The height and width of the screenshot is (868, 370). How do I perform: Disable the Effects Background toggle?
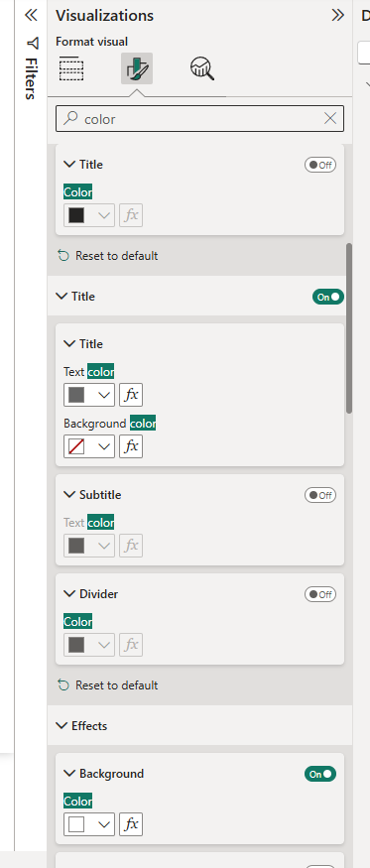click(320, 774)
